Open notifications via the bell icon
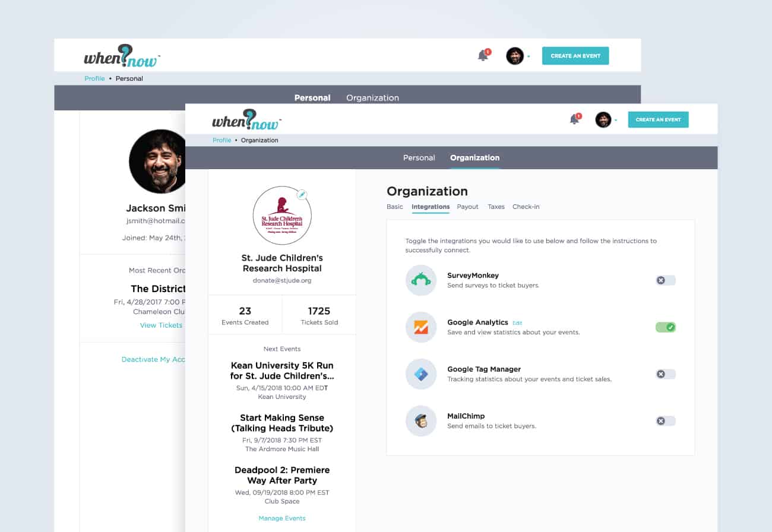 tap(575, 118)
